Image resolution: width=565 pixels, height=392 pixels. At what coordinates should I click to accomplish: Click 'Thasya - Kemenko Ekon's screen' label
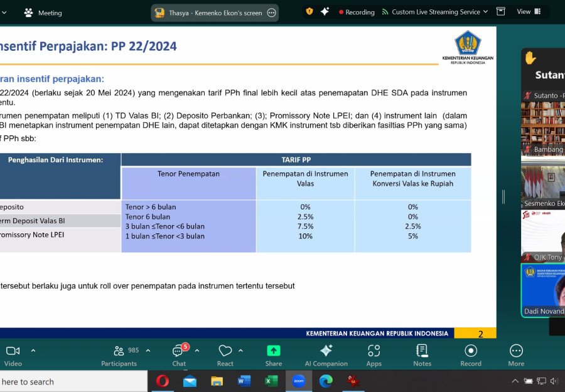point(215,13)
